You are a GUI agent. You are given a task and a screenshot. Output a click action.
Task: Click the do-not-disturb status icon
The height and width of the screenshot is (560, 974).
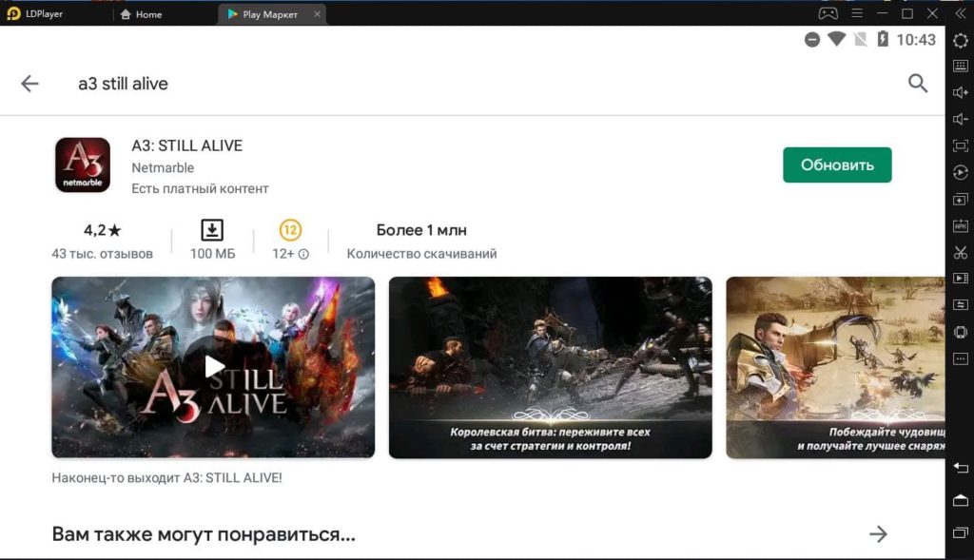click(x=812, y=40)
